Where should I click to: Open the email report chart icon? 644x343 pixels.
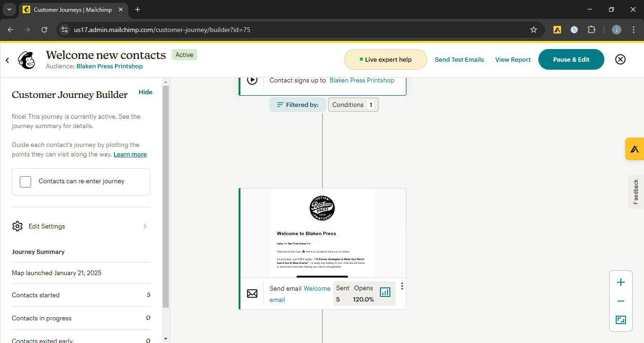(x=385, y=292)
